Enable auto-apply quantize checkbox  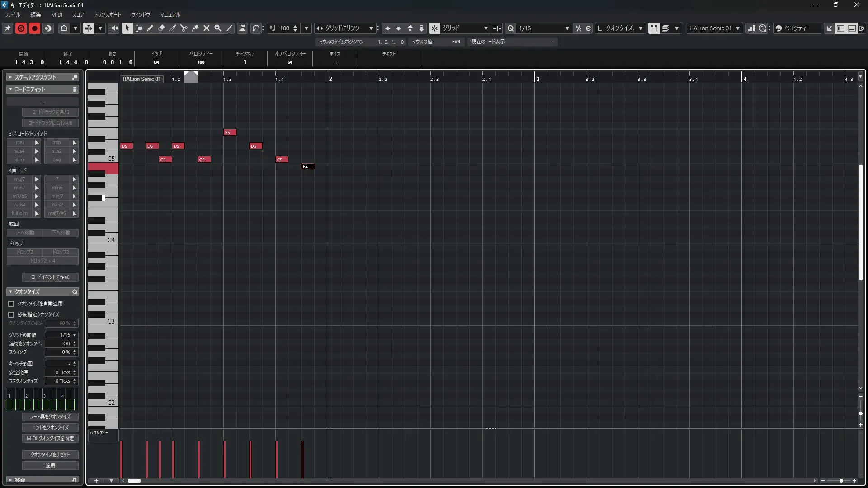11,304
